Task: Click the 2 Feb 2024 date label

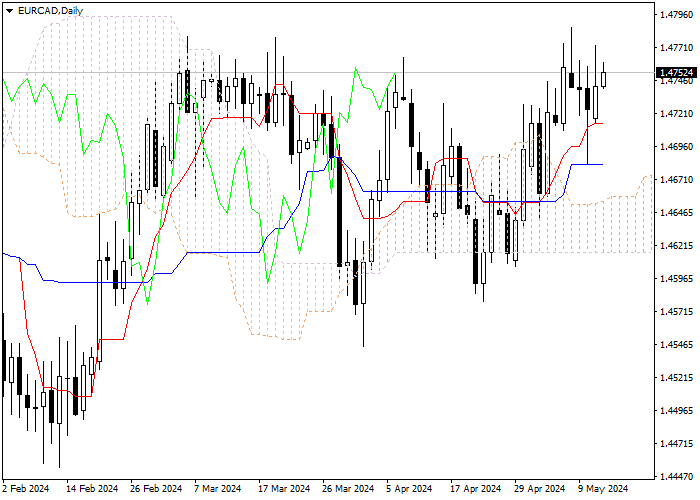Action: click(26, 489)
